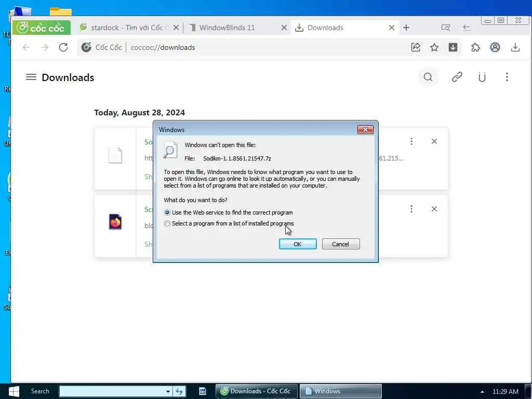This screenshot has height=399, width=532.
Task: Open the extensions puzzle icon
Action: 476,47
